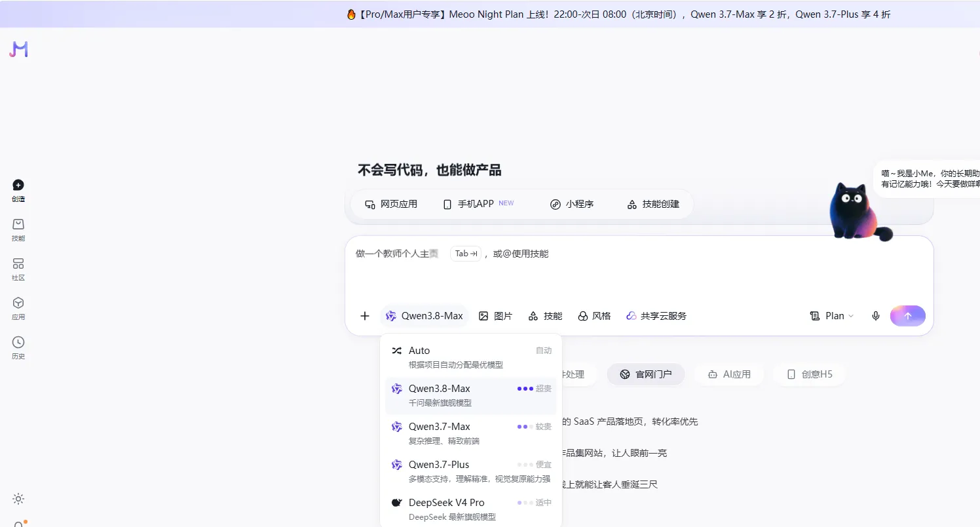The height and width of the screenshot is (527, 980).
Task: Expand the Plan mode dropdown
Action: 832,316
